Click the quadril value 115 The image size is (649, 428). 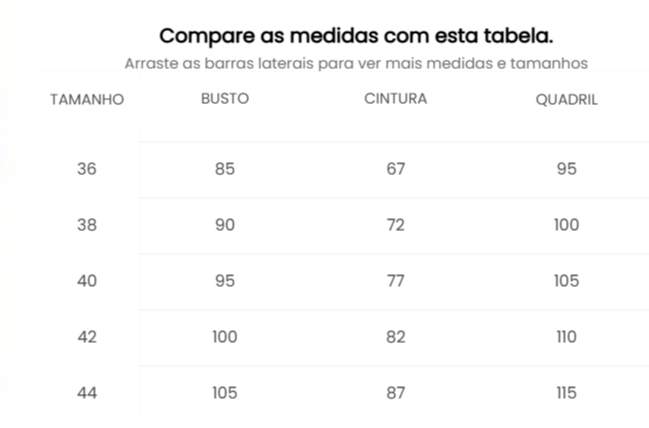pyautogui.click(x=566, y=393)
